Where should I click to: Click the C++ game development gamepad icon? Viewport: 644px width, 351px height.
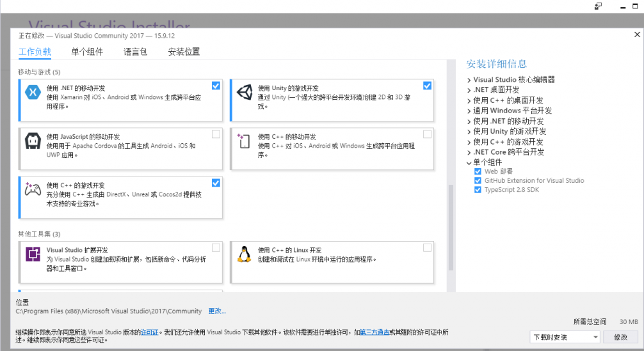(x=33, y=189)
